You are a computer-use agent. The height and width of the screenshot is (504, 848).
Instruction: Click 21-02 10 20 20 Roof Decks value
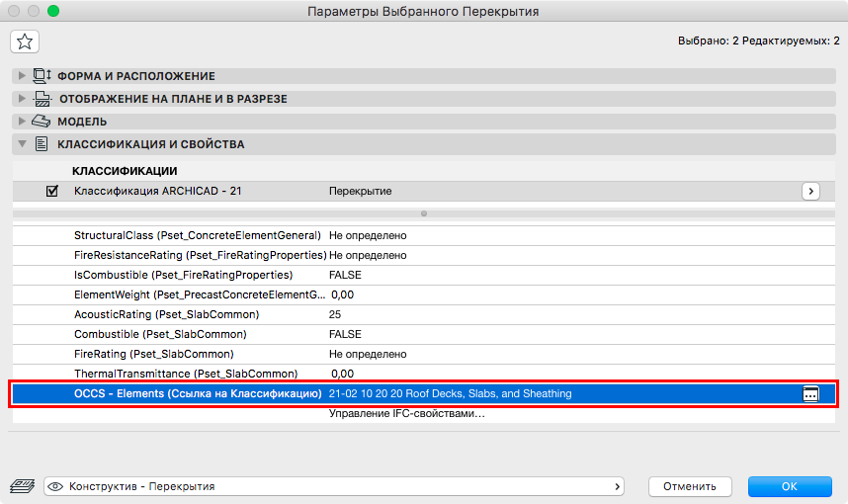tap(450, 393)
